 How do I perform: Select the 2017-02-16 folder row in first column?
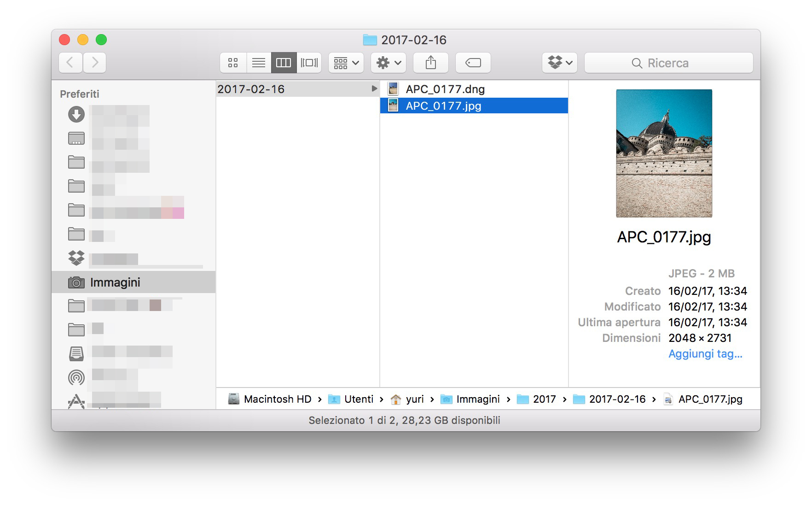(297, 89)
